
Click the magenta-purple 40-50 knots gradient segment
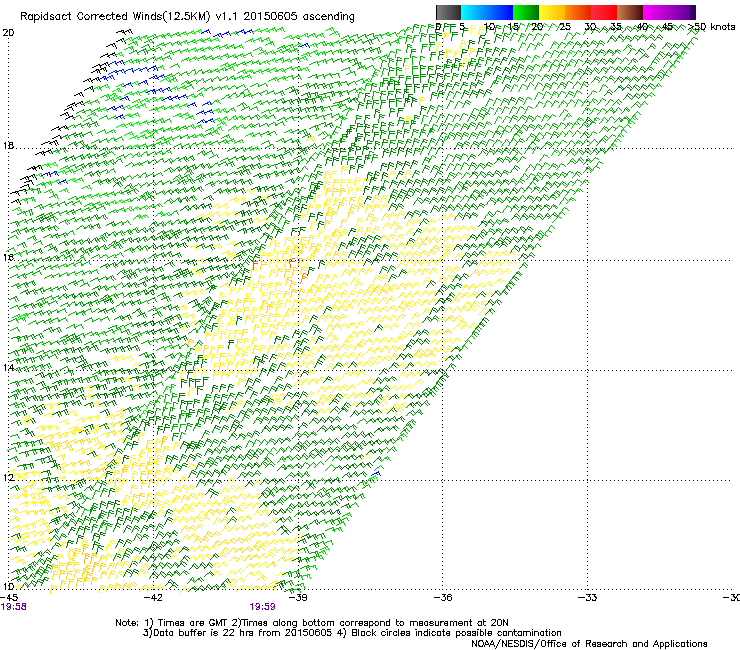click(669, 12)
